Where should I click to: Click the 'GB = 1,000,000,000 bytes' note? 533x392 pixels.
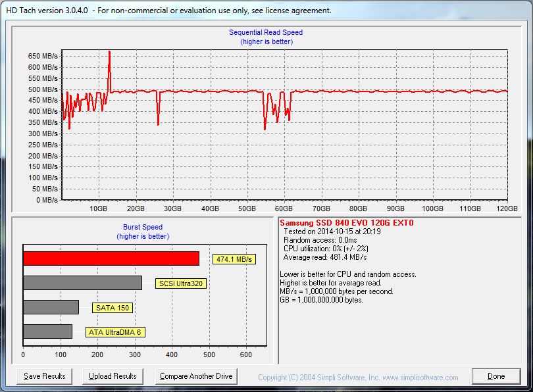pos(321,300)
